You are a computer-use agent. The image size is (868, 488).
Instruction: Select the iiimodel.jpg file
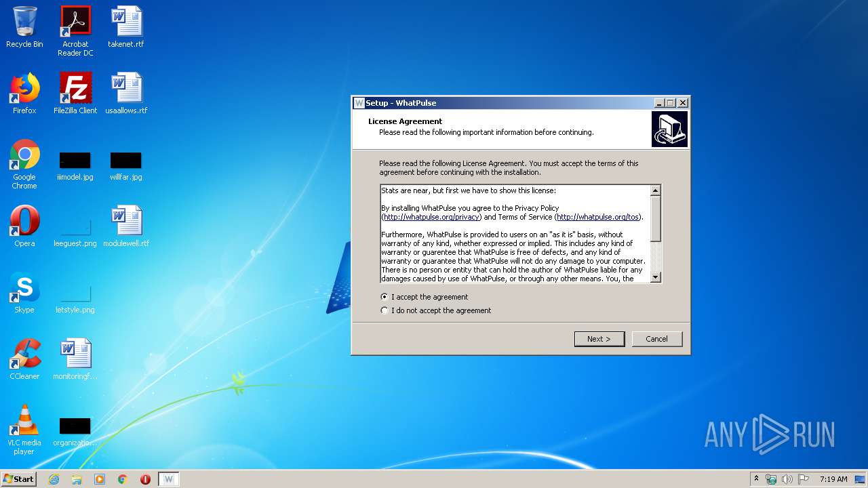point(75,167)
